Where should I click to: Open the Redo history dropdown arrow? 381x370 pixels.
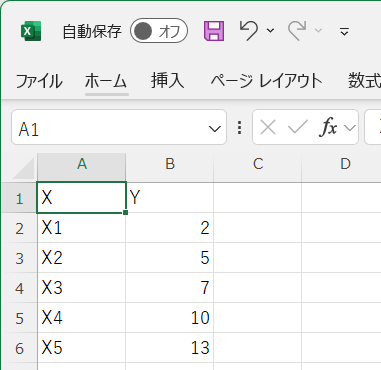pyautogui.click(x=318, y=31)
